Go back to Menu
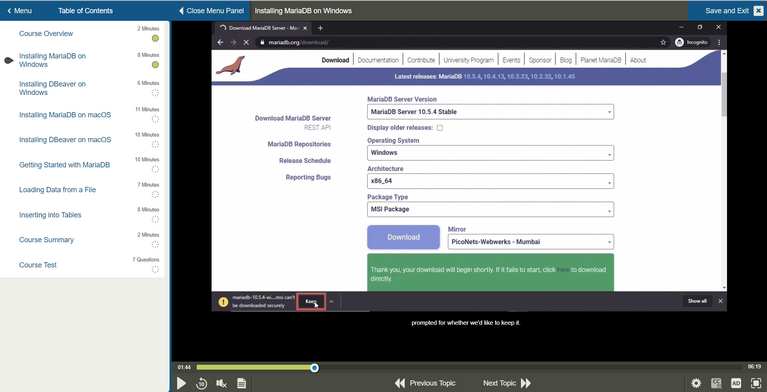 20,11
